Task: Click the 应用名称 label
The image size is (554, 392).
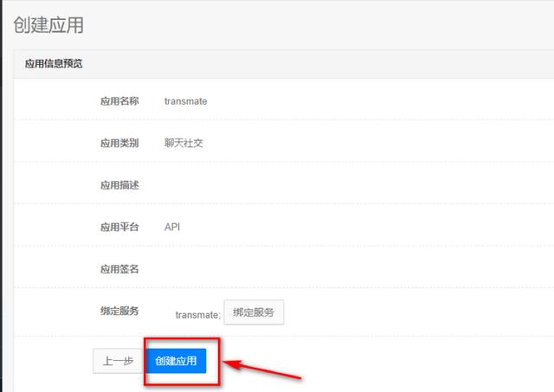Action: coord(119,101)
